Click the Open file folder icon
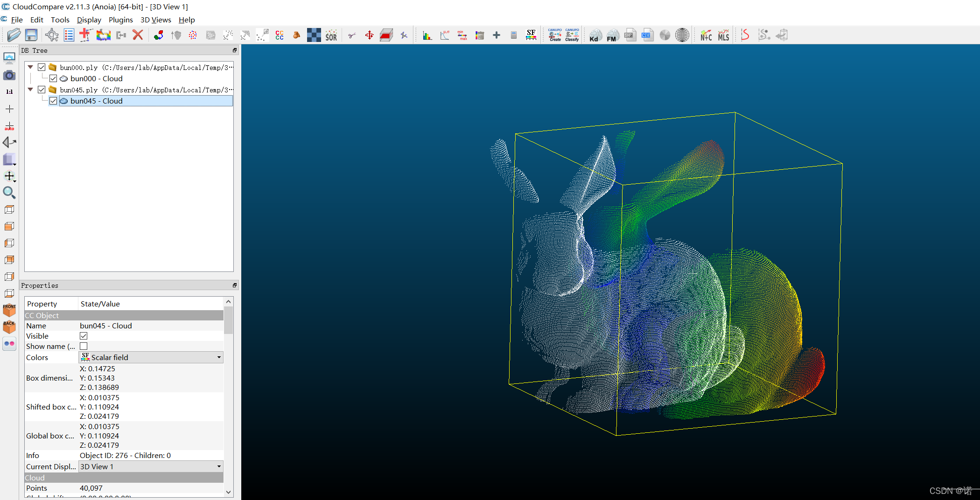This screenshot has width=980, height=500. [14, 35]
